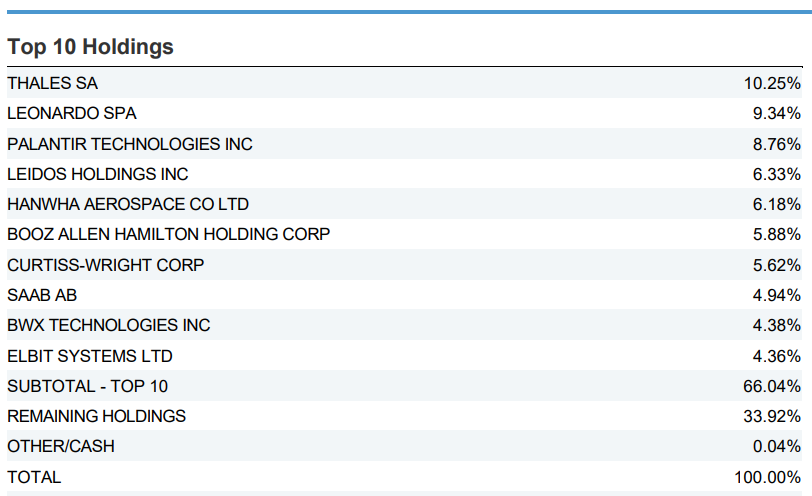Click BWX TECHNOLOGIES INC holding name
Screen dimensions: 812x496
point(109,325)
